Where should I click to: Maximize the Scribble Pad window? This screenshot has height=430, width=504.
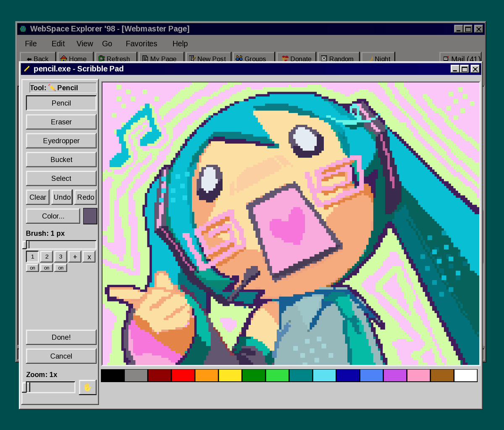coord(465,69)
